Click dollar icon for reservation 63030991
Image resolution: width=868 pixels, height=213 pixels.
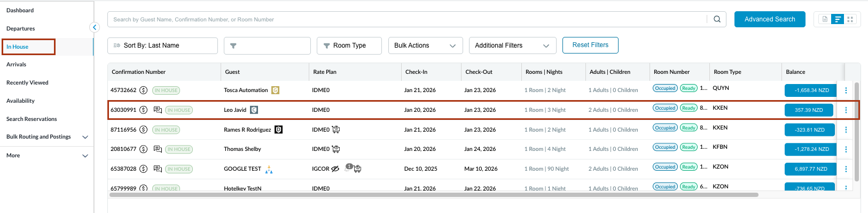point(143,110)
